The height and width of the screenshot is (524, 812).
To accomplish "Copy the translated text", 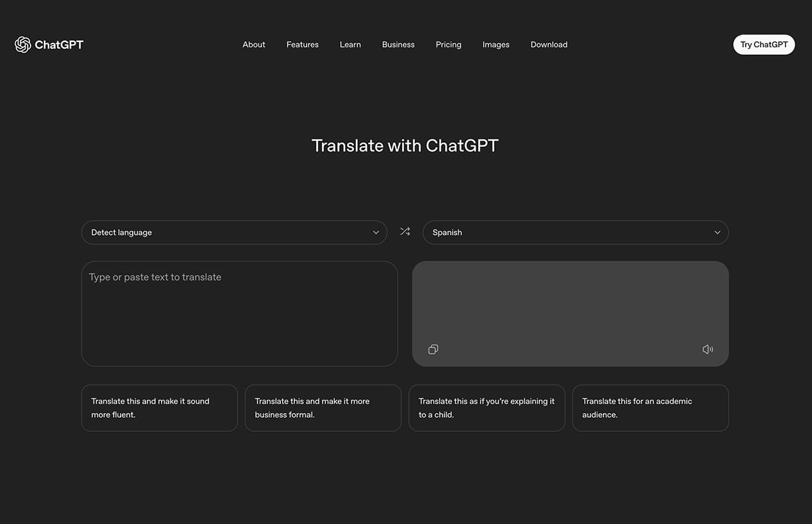I will pos(433,349).
